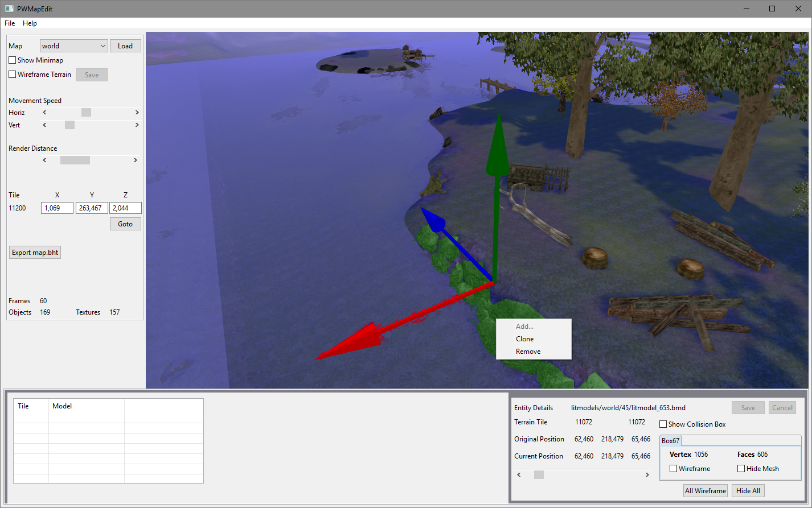Click Save button in Entity Details

click(748, 408)
